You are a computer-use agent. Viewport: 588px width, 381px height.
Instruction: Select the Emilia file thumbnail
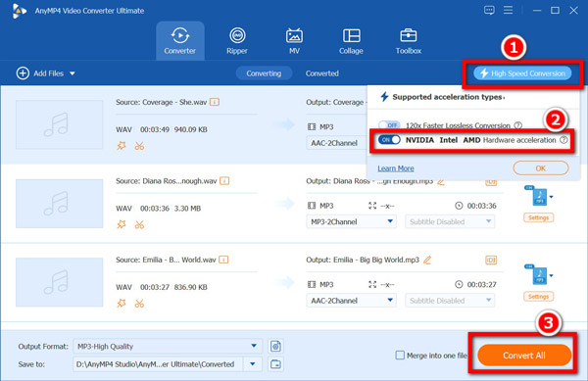point(59,282)
